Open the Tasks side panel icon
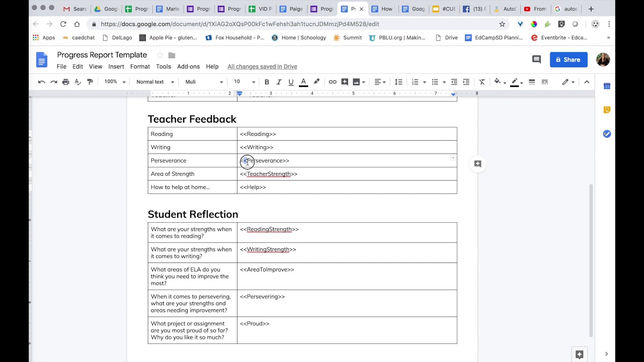The height and width of the screenshot is (362, 644). [607, 134]
